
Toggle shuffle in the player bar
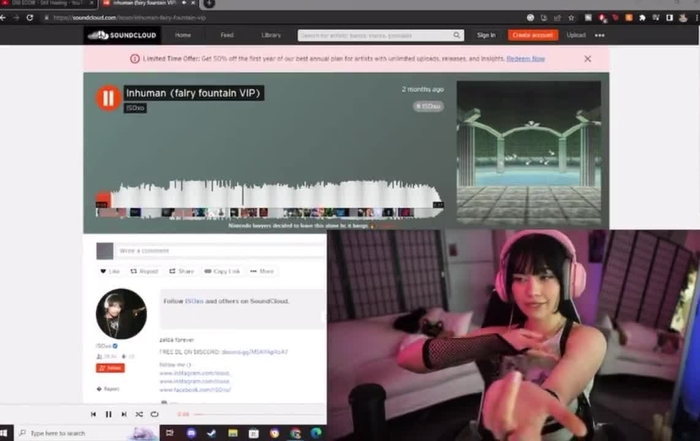pos(139,414)
